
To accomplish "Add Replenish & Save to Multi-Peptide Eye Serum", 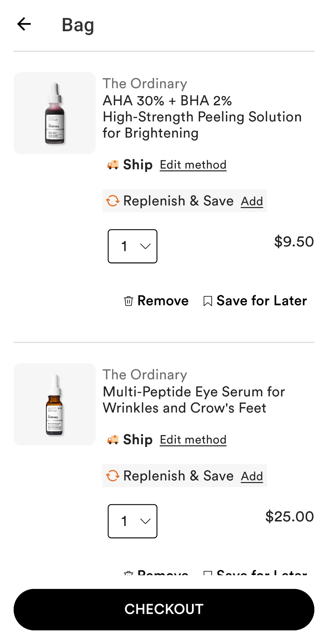I will [252, 476].
